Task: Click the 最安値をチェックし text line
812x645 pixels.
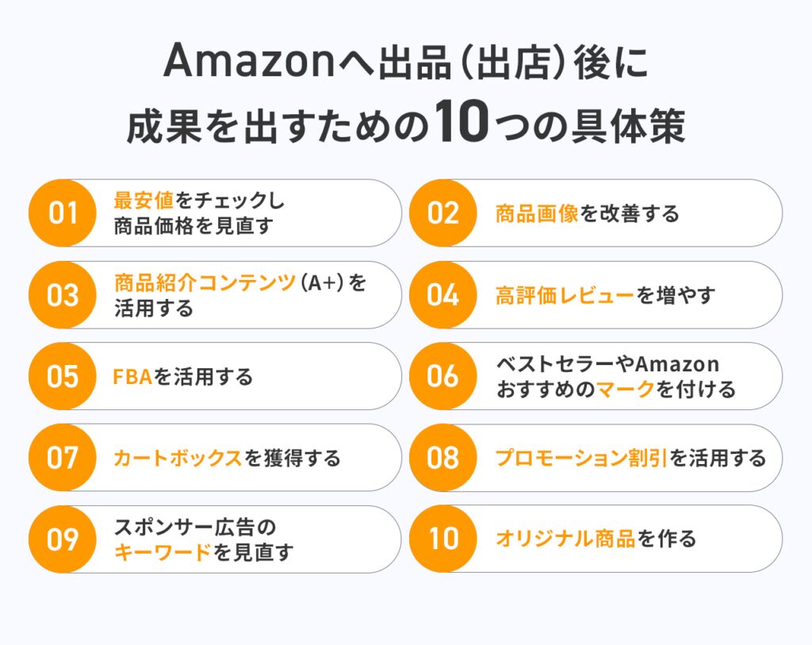Action: 199,200
